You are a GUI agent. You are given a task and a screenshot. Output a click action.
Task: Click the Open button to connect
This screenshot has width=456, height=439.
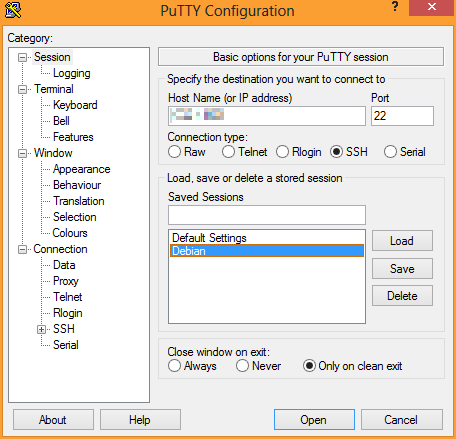tap(314, 420)
